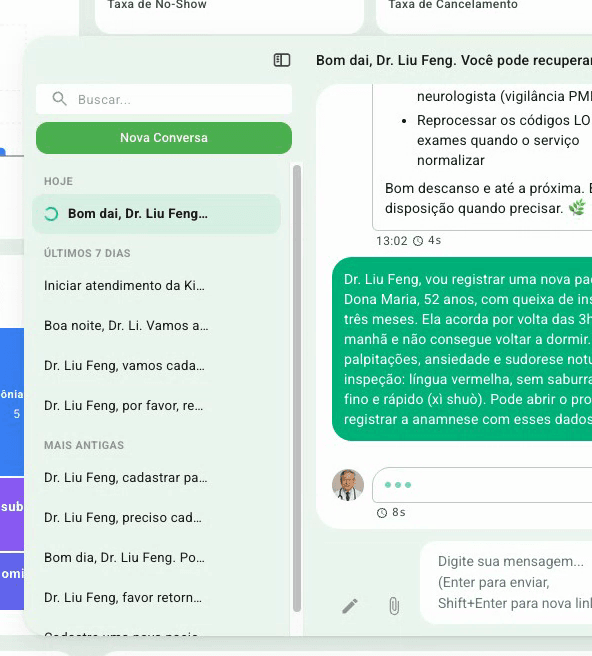
Task: Click the search magnifier icon
Action: point(59,99)
